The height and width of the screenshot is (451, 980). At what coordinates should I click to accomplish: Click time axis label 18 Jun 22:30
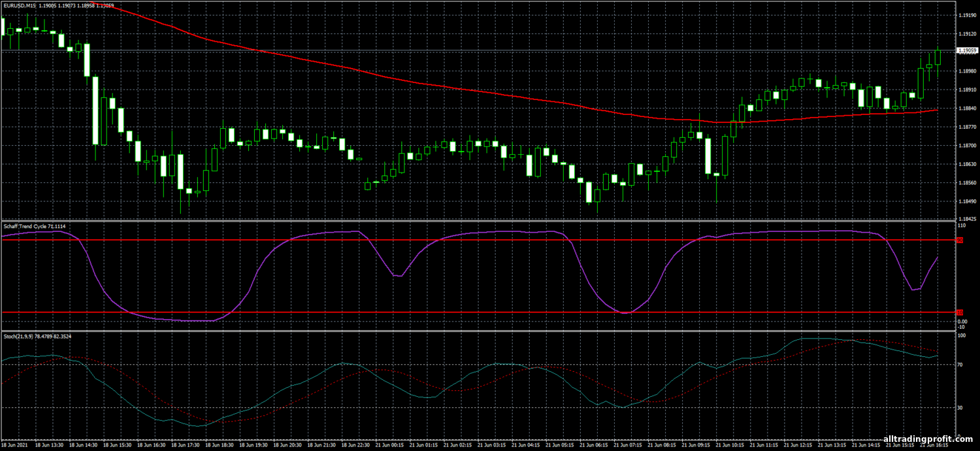356,444
